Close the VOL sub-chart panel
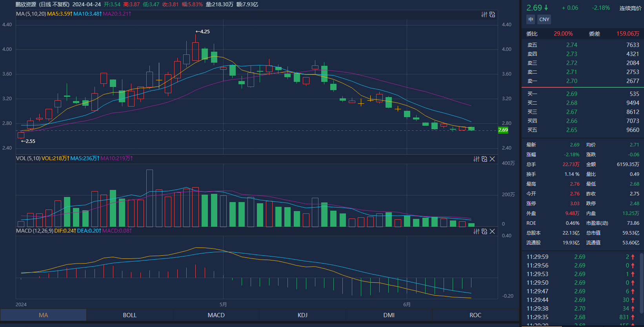This screenshot has width=644, height=327. point(492,159)
